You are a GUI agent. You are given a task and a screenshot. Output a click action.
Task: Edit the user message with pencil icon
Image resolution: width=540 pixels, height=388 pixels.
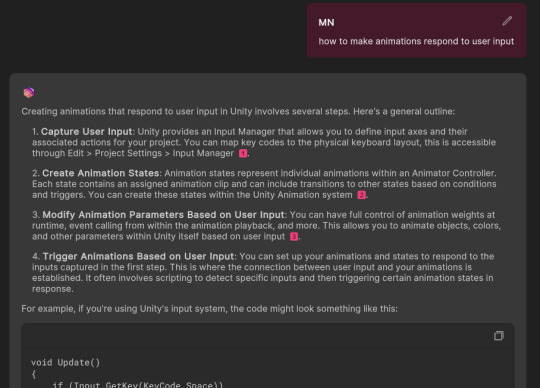coord(507,21)
